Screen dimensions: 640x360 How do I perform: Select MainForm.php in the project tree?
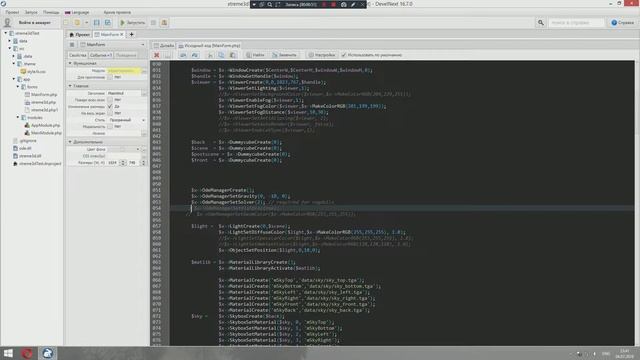coord(44,95)
